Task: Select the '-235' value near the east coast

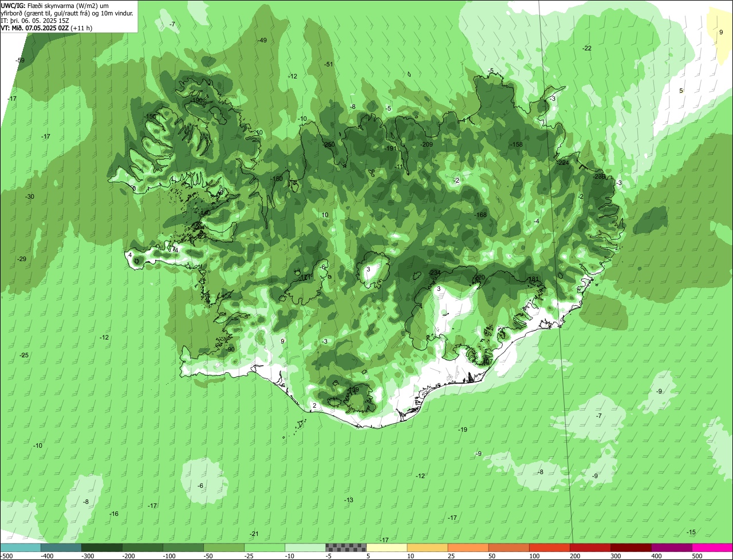Action: tap(599, 177)
